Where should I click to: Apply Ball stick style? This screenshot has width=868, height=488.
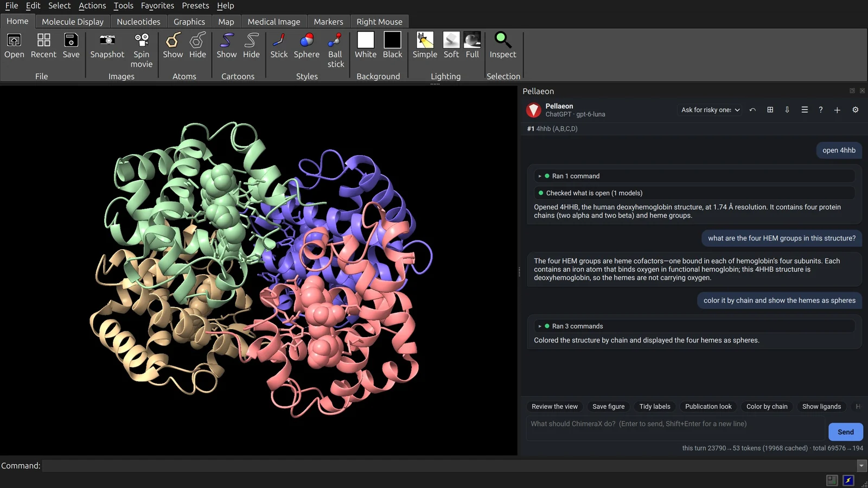click(335, 40)
